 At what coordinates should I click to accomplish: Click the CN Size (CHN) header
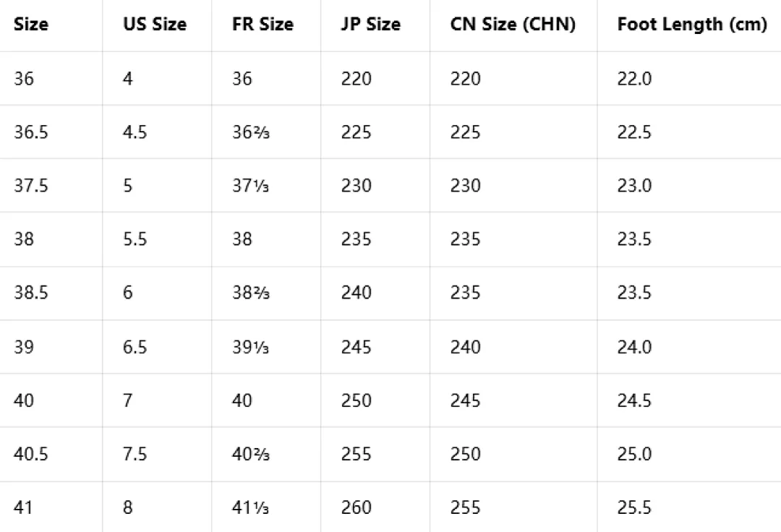click(x=513, y=24)
